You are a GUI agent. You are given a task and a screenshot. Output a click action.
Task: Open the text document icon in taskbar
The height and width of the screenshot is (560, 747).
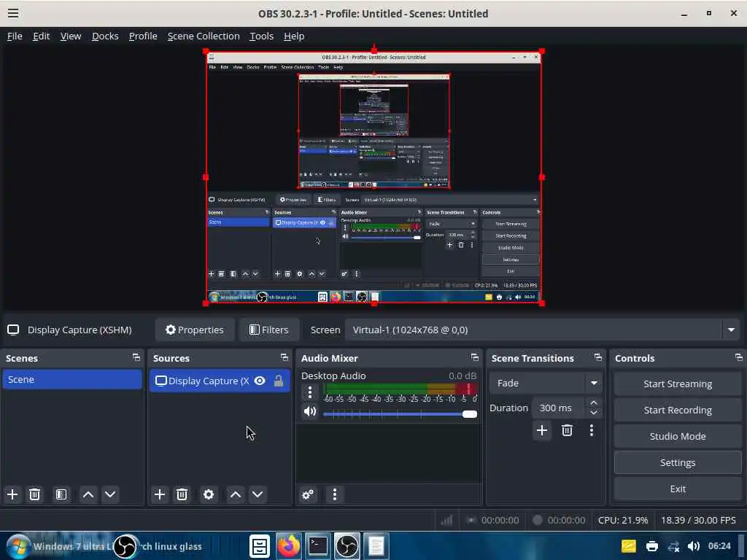[376, 545]
